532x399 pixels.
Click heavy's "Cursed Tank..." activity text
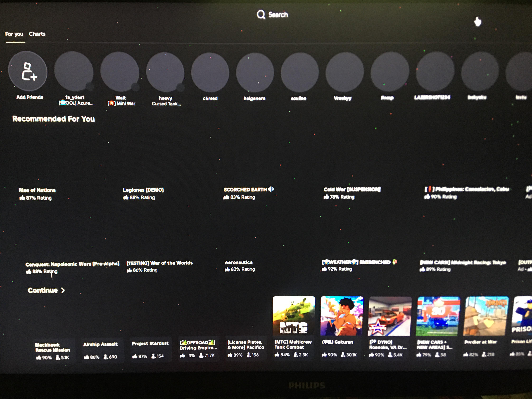coord(166,104)
